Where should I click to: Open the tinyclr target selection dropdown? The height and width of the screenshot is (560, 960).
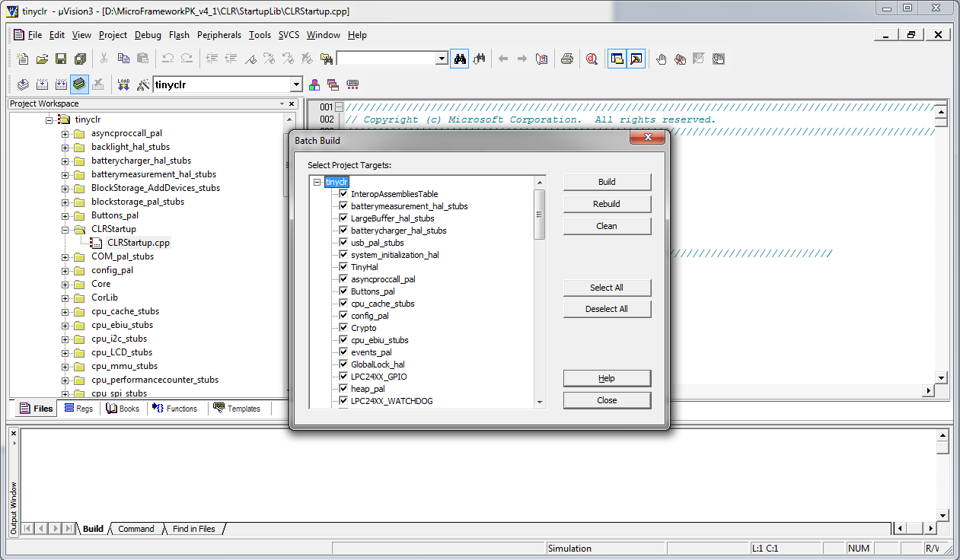pos(296,84)
